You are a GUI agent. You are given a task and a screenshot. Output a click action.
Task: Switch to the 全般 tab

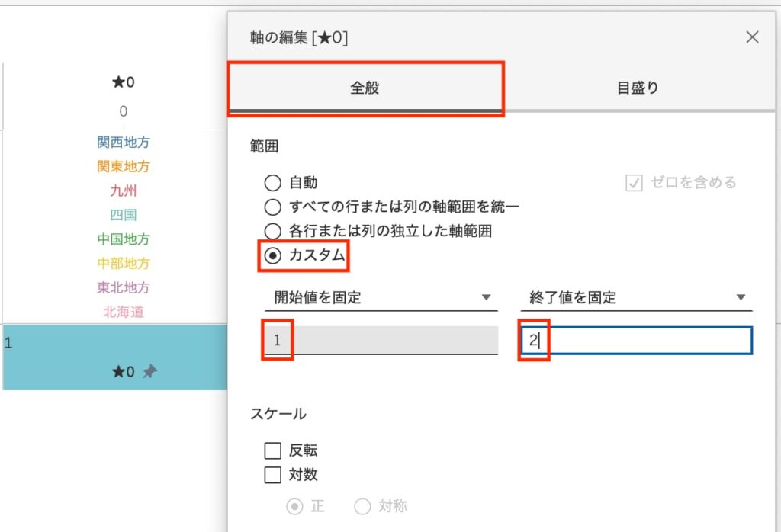point(365,88)
